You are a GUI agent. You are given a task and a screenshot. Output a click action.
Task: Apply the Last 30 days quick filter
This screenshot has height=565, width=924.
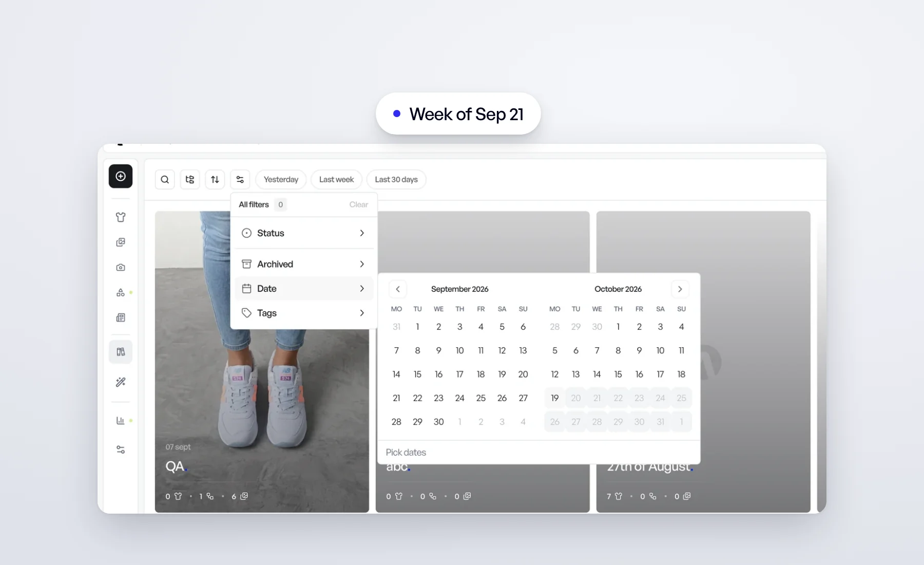[x=396, y=179]
